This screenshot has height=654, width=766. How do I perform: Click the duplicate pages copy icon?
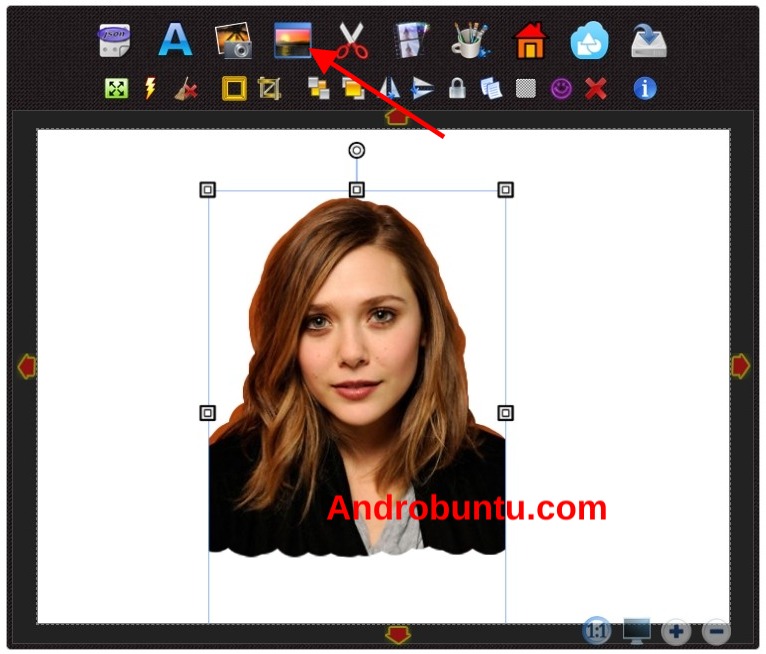pos(491,89)
